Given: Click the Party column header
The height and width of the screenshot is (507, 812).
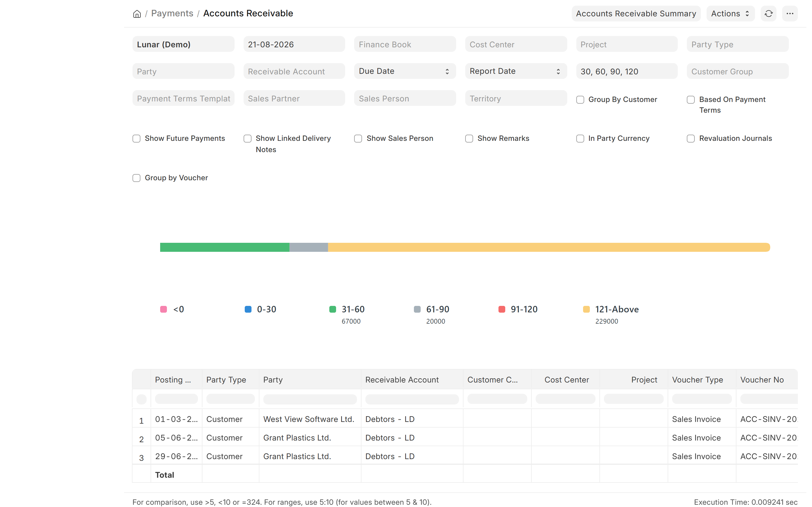Looking at the screenshot, I should click(273, 380).
